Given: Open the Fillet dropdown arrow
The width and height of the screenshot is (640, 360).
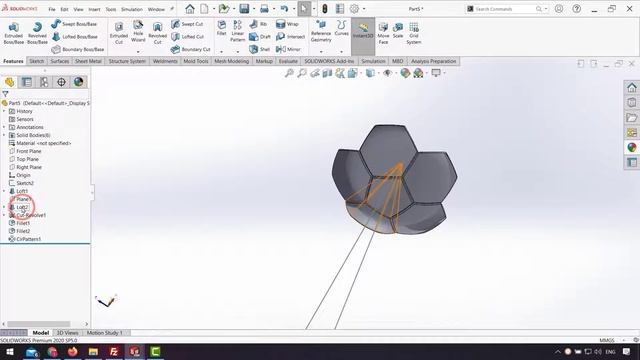Looking at the screenshot, I should click(x=222, y=52).
